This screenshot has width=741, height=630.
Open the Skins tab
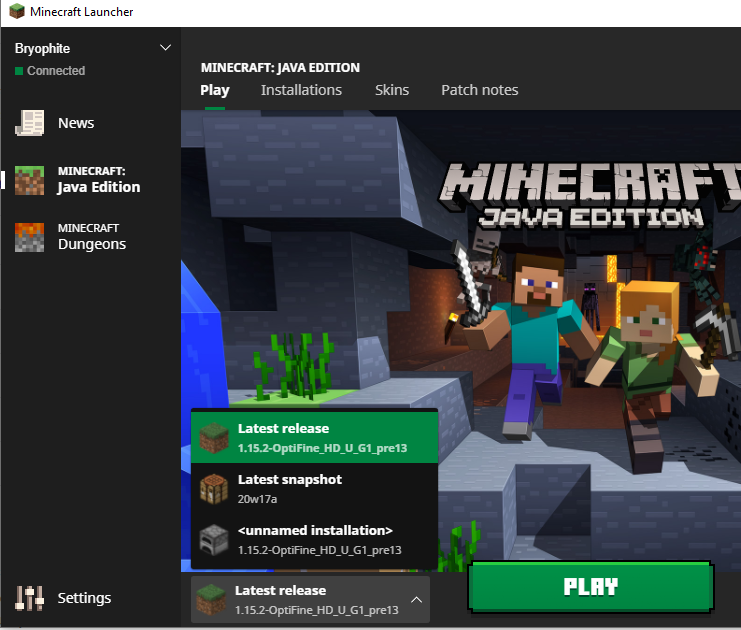(x=392, y=90)
